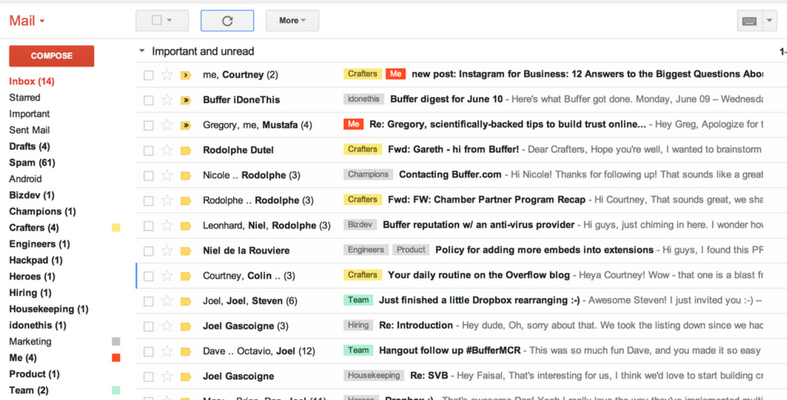The width and height of the screenshot is (787, 400).
Task: Check the Gregory, me, Mustafa thread
Action: point(149,125)
